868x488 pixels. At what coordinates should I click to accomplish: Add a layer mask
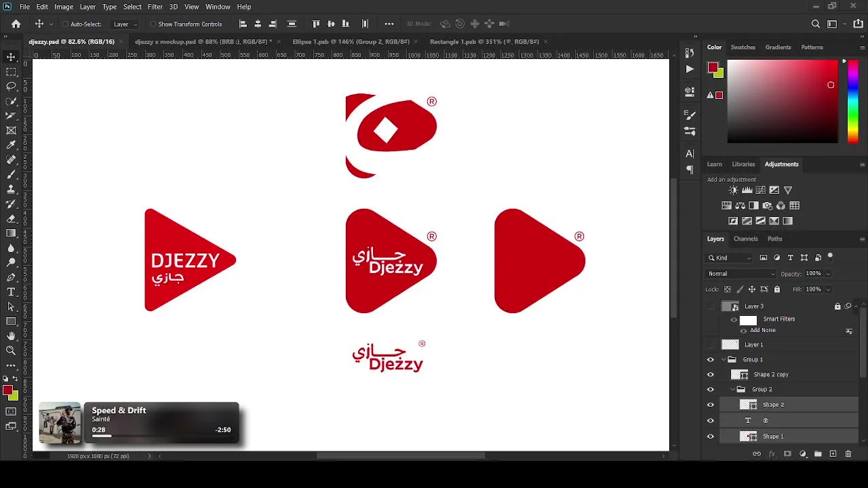787,454
